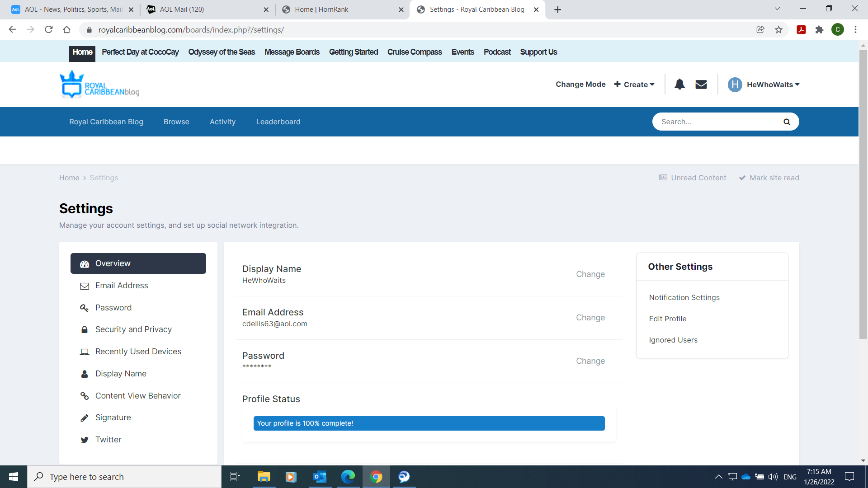Change the Display Name
Screen dimensions: 868x488
tap(590, 274)
